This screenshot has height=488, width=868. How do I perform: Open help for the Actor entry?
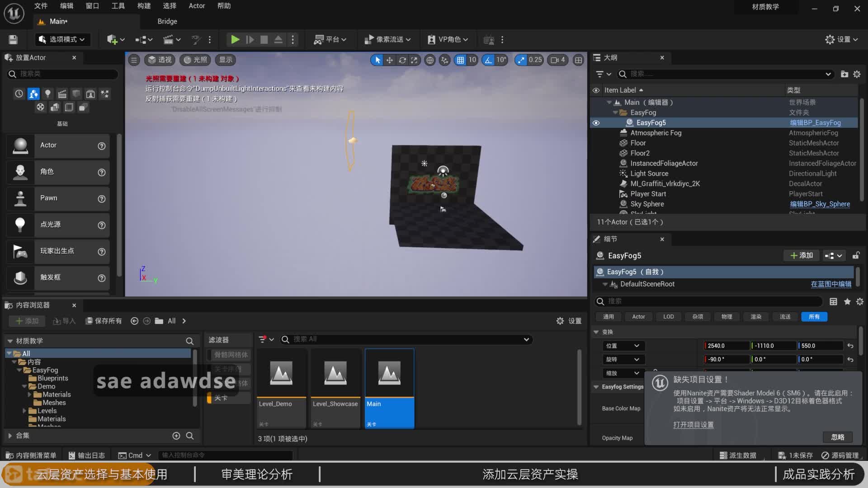(x=102, y=146)
